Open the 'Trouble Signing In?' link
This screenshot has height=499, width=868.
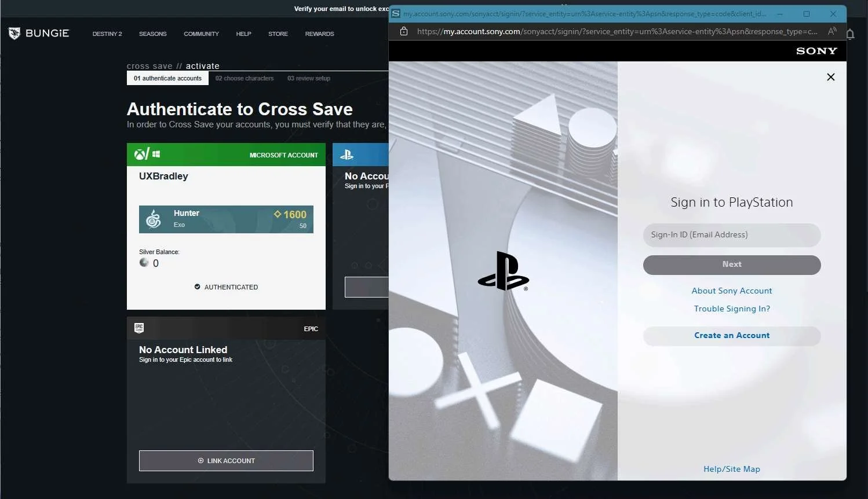(732, 309)
